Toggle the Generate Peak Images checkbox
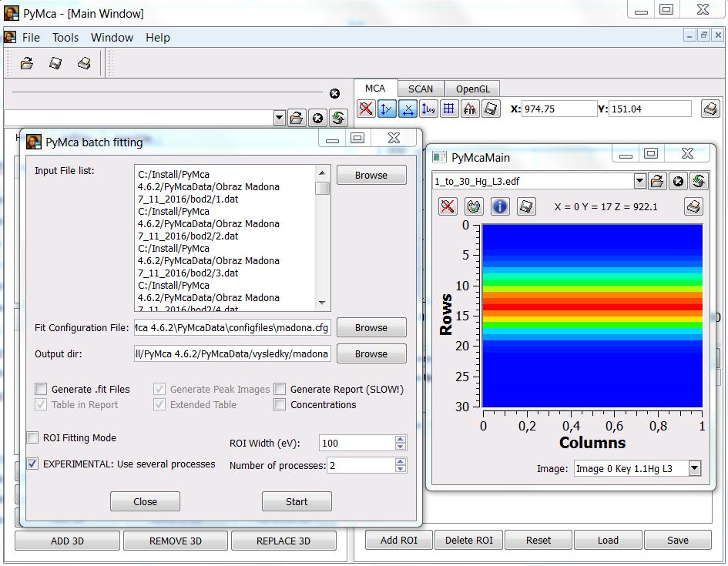 [159, 389]
